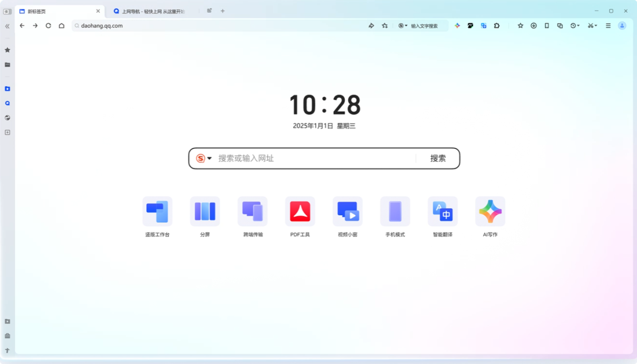Open the hamburger main menu
The width and height of the screenshot is (637, 364).
click(x=608, y=26)
